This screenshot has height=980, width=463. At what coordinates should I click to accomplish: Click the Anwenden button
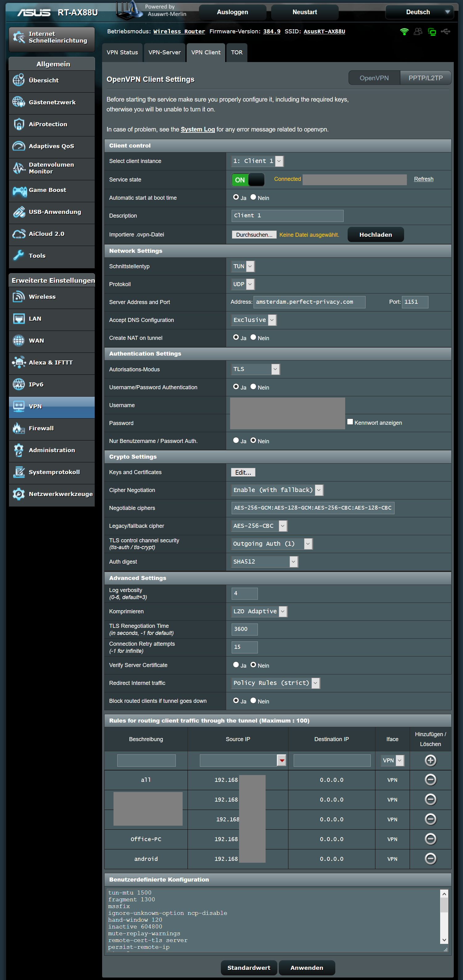coord(307,967)
